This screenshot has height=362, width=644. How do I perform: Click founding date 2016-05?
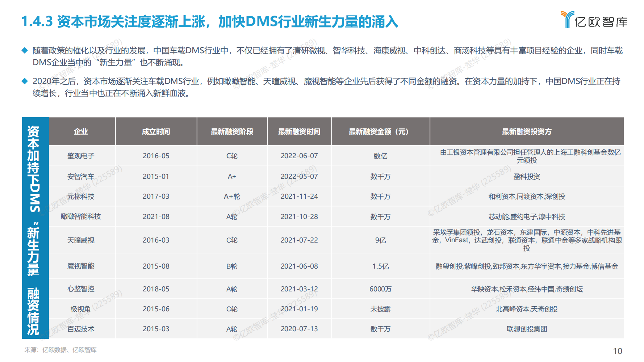click(156, 156)
